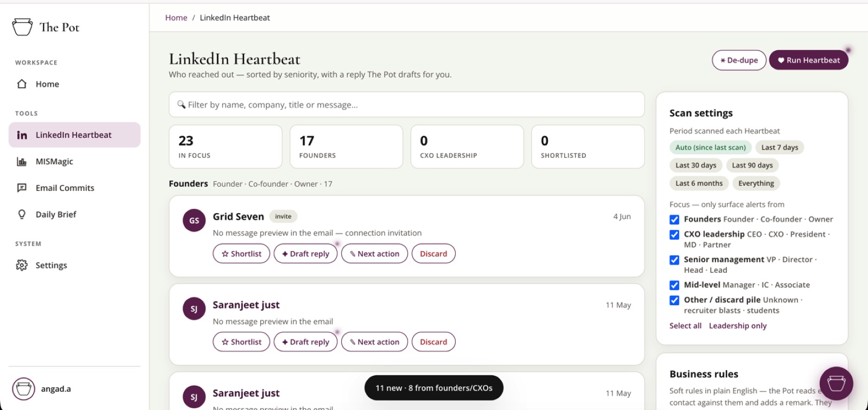Draft reply for Grid Seven

click(305, 254)
